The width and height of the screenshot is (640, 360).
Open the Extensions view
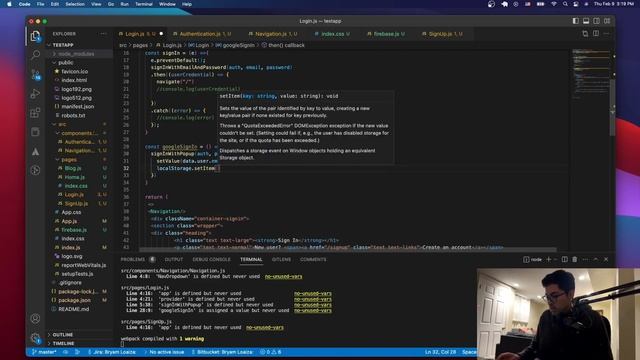pyautogui.click(x=36, y=112)
